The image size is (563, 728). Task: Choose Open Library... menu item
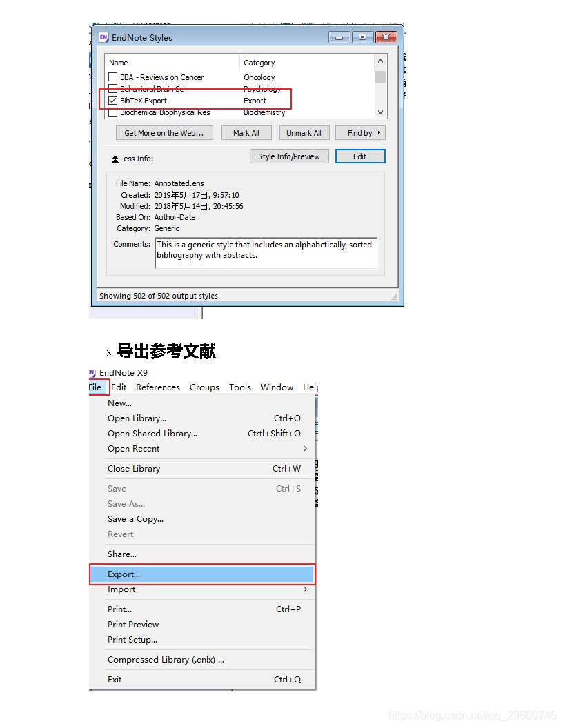pos(203,418)
